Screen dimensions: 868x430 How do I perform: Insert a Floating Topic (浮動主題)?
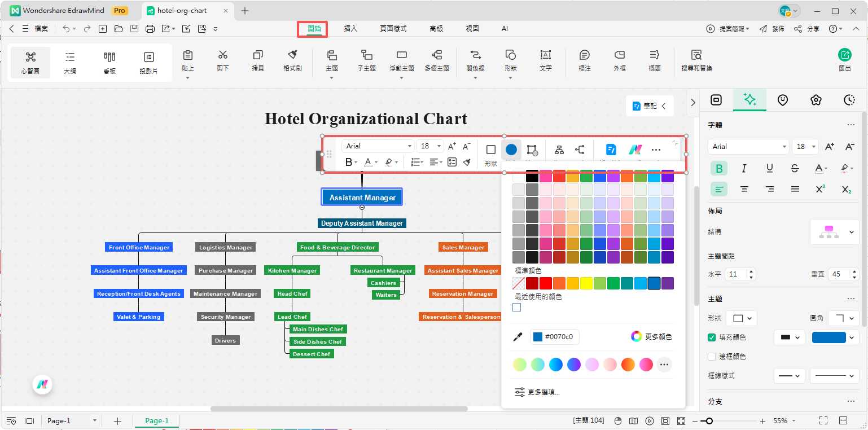pyautogui.click(x=401, y=60)
